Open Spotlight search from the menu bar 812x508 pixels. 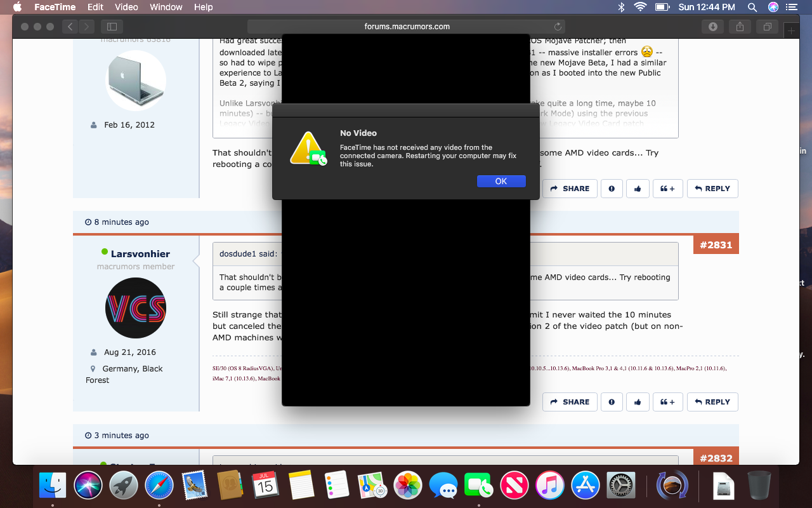(x=752, y=7)
